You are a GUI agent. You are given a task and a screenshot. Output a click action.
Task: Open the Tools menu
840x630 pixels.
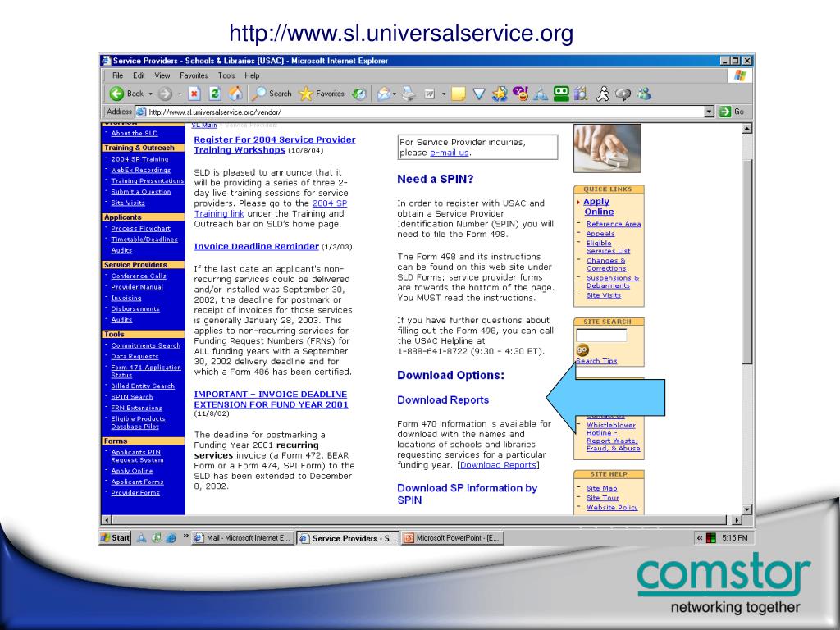[x=226, y=75]
